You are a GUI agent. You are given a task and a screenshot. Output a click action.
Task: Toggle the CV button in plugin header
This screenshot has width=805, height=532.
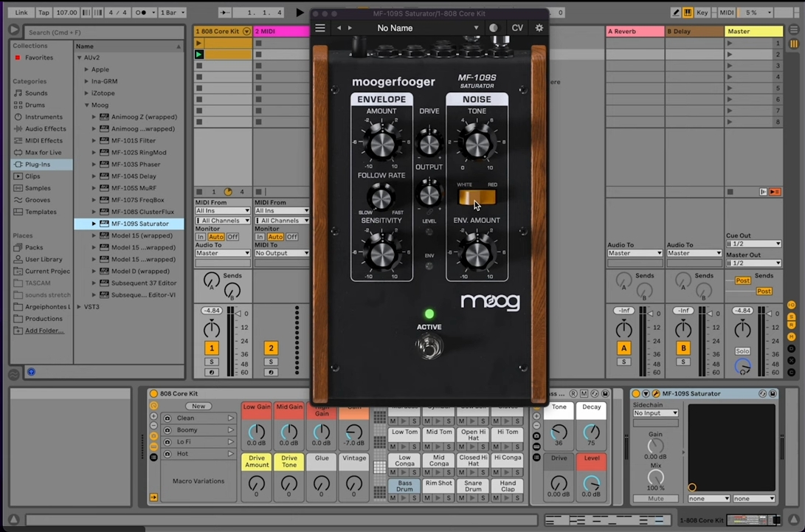point(517,28)
